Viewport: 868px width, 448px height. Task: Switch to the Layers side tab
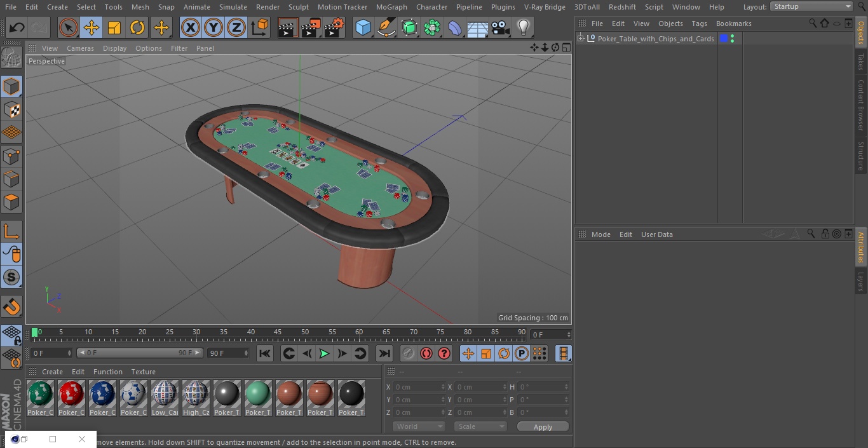(861, 282)
